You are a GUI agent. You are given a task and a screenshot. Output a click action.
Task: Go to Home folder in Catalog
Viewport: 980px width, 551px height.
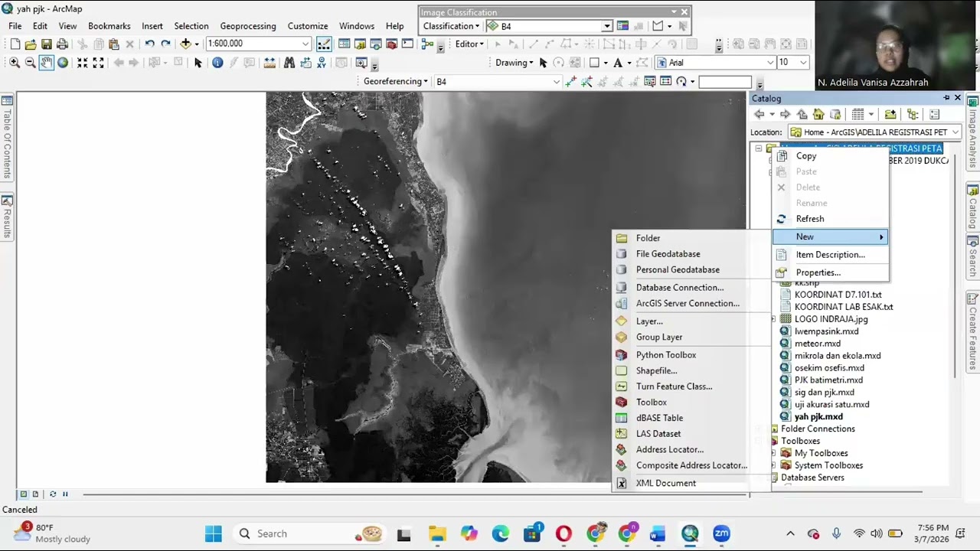[818, 115]
